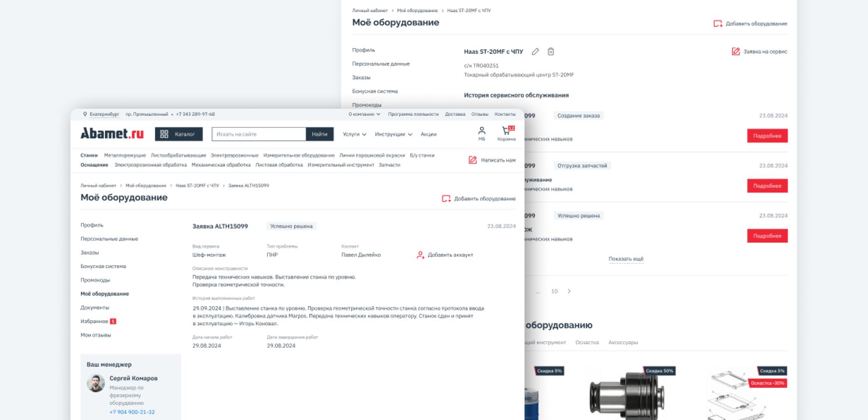Expand the Инструкции dropdown menu
The image size is (868, 420).
(x=393, y=134)
